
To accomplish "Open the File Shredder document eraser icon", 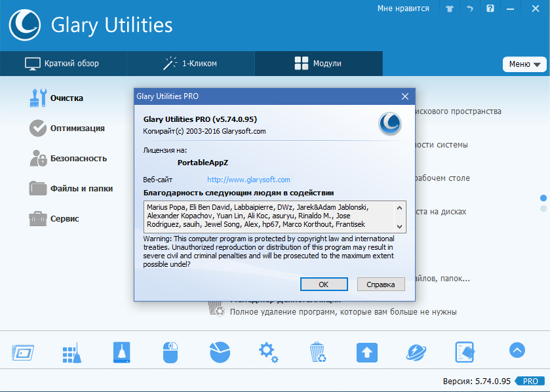I will (x=465, y=352).
